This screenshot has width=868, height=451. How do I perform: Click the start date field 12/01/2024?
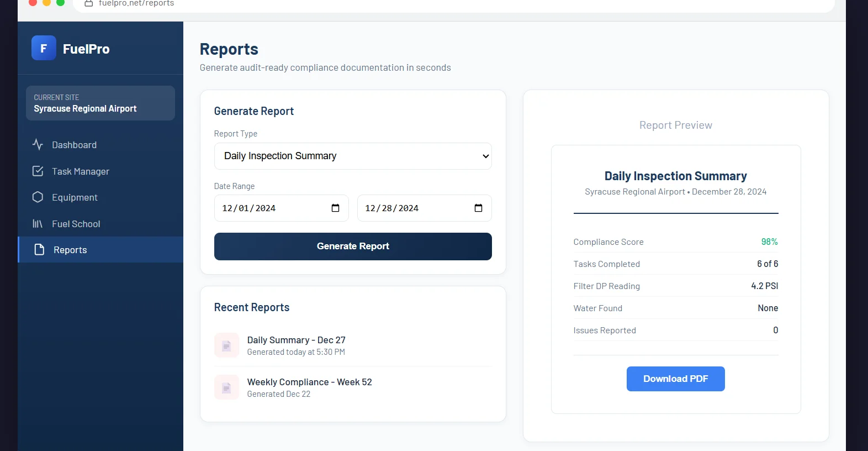[282, 208]
